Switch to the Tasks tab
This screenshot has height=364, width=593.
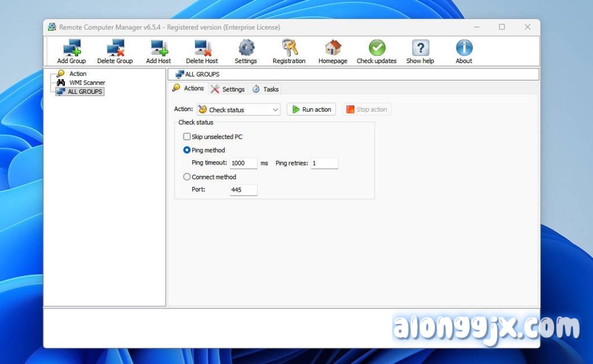click(266, 89)
